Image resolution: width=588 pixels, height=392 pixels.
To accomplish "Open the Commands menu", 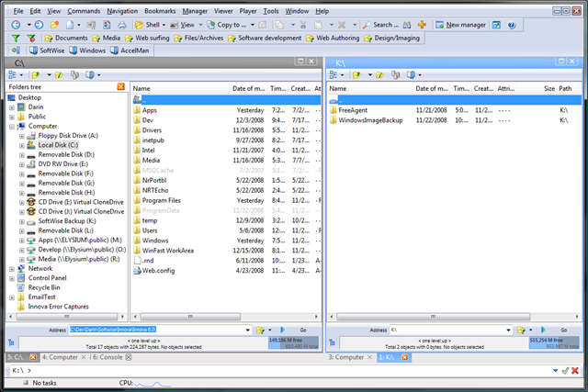I will coord(84,11).
